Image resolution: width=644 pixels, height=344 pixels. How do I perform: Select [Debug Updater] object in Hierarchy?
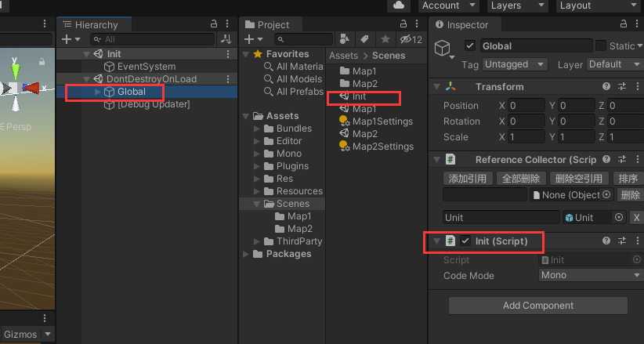[x=147, y=104]
